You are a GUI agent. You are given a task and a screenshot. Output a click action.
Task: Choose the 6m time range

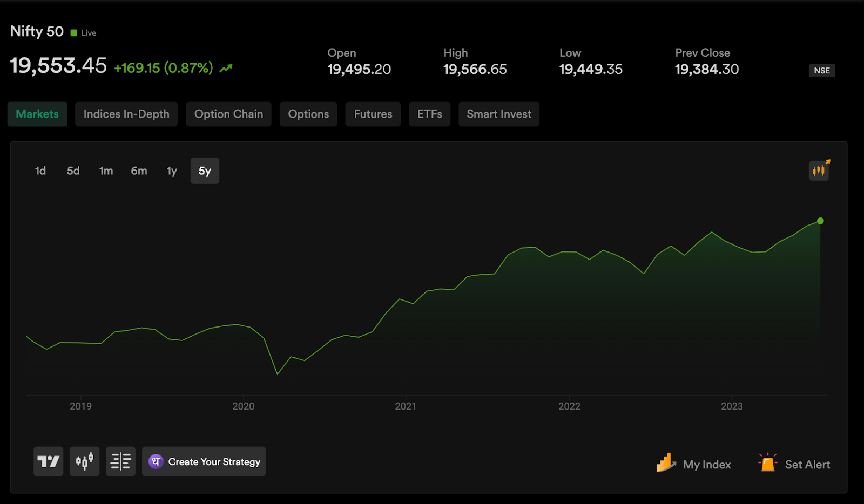click(139, 171)
